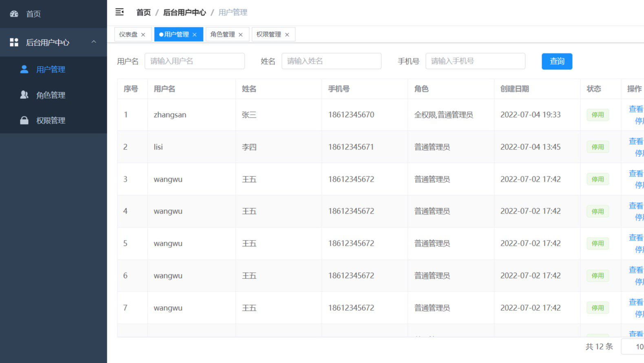The image size is (644, 363).
Task: Select the 用户管理 person icon in sidebar
Action: [24, 69]
